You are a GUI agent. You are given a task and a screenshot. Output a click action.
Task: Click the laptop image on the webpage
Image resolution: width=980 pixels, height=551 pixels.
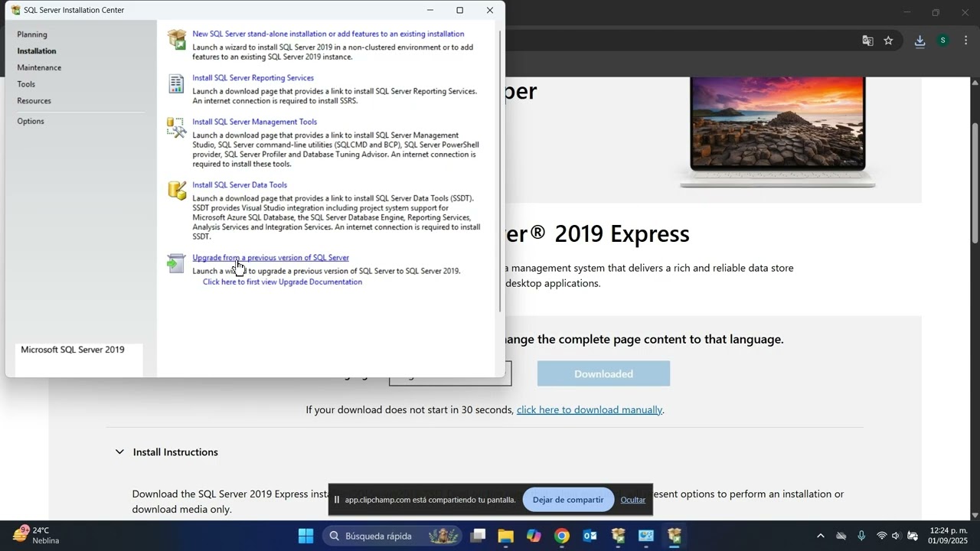click(x=777, y=132)
